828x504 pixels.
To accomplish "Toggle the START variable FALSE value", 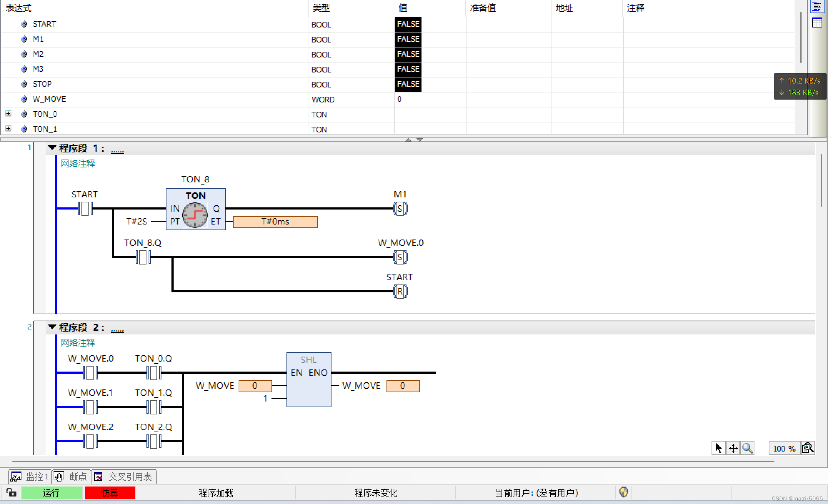I will [408, 24].
